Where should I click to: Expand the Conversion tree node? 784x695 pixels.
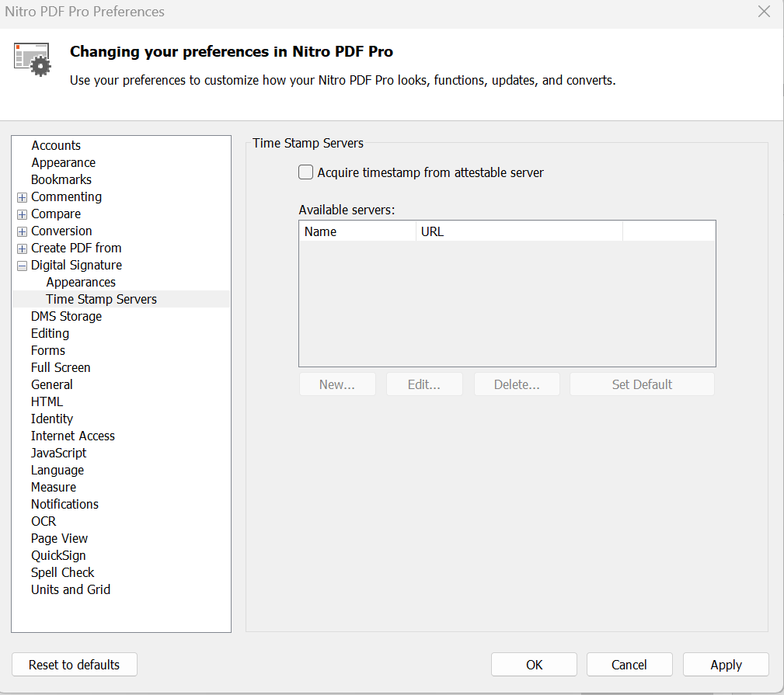pos(22,231)
